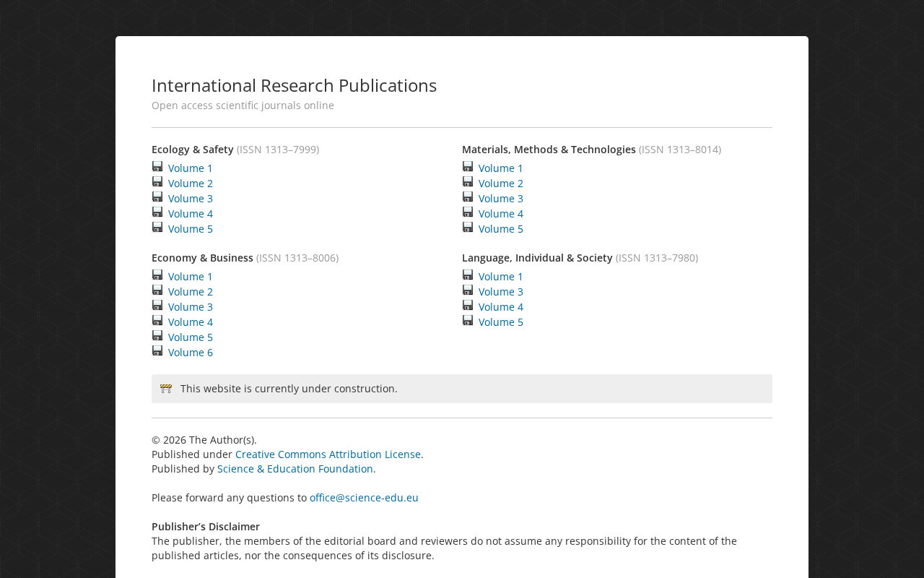
Task: Open Materials, Methods & Technologies Volume 1
Action: [x=501, y=168]
